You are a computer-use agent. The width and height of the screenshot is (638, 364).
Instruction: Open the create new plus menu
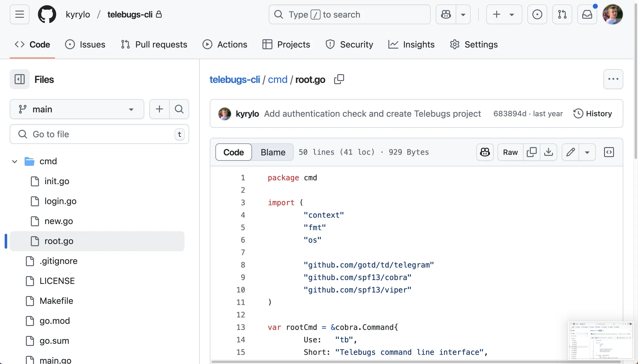click(x=504, y=14)
